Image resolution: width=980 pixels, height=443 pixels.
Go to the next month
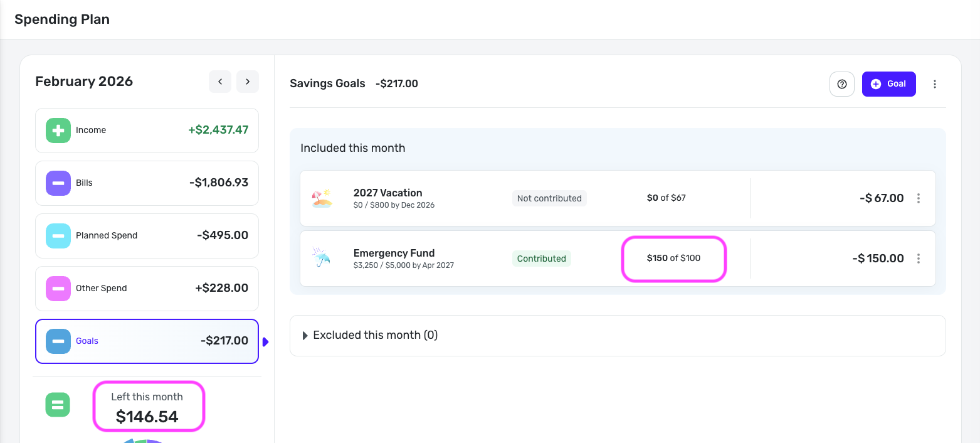click(248, 82)
